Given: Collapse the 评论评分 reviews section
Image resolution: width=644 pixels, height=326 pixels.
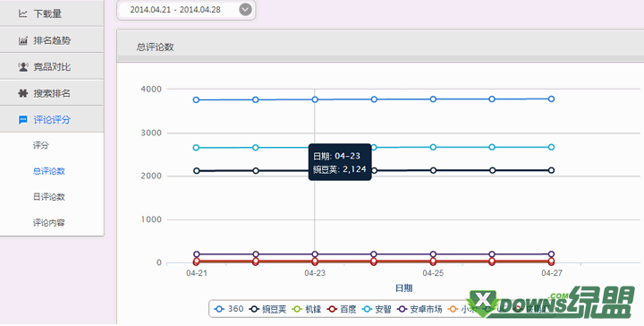Looking at the screenshot, I should coord(52,120).
